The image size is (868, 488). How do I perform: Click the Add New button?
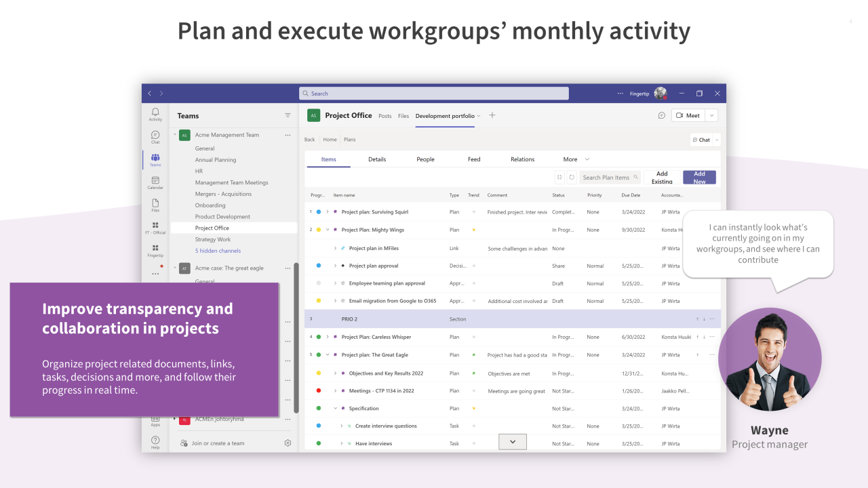(x=699, y=178)
